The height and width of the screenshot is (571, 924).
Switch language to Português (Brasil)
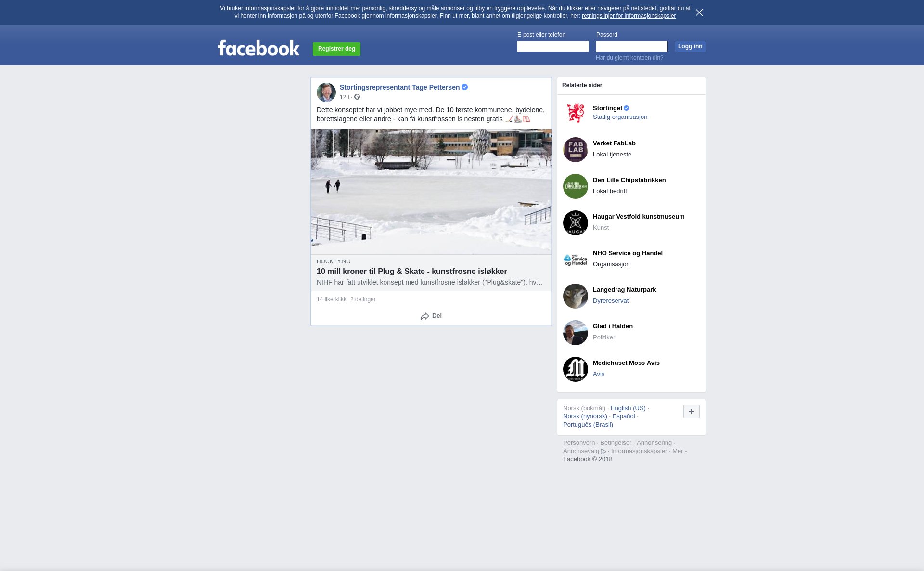[x=588, y=425]
